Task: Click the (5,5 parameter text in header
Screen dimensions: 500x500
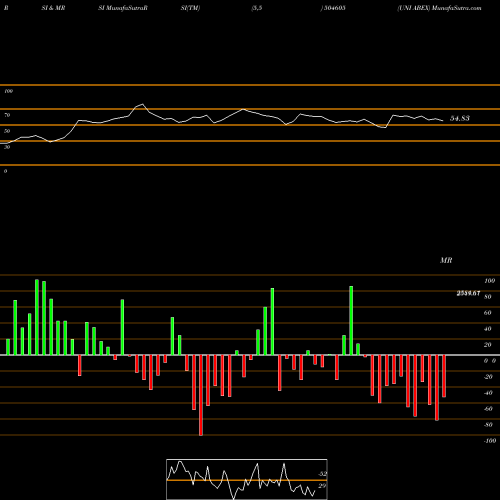Action: pyautogui.click(x=257, y=8)
